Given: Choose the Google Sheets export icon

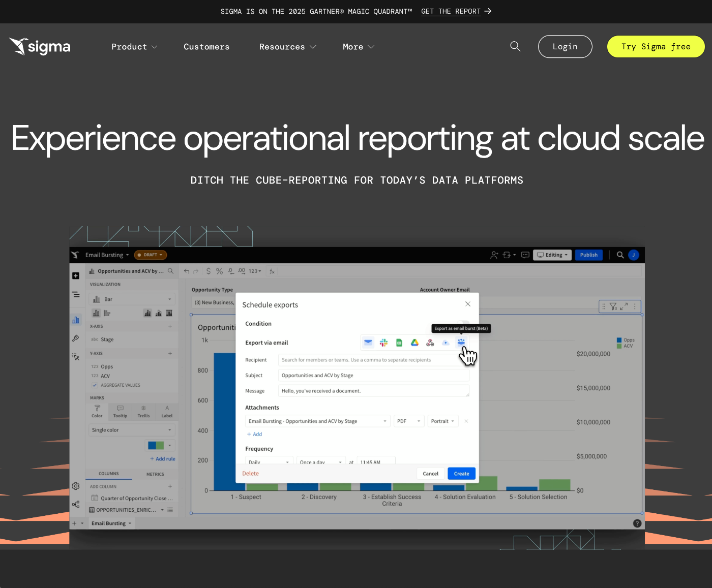Looking at the screenshot, I should (399, 343).
